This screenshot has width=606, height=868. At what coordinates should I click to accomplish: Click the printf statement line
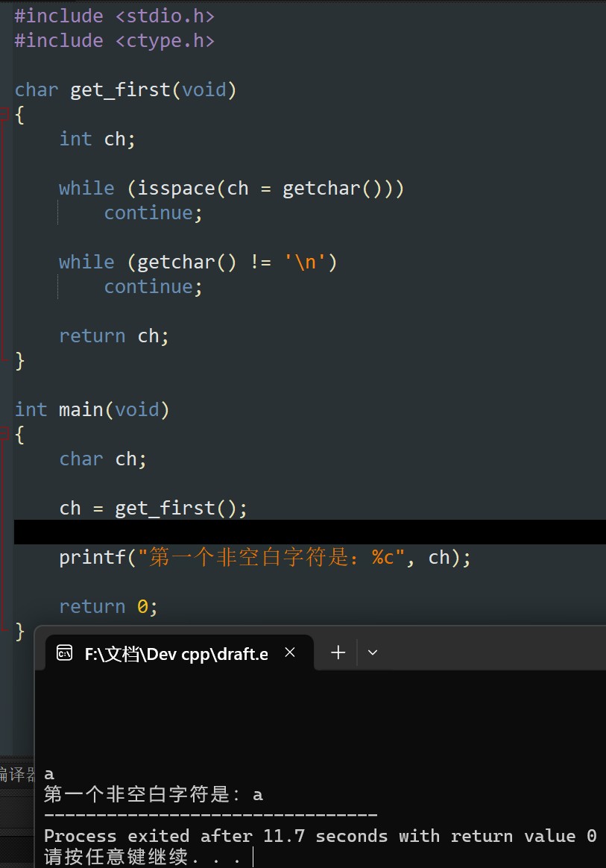coord(265,558)
